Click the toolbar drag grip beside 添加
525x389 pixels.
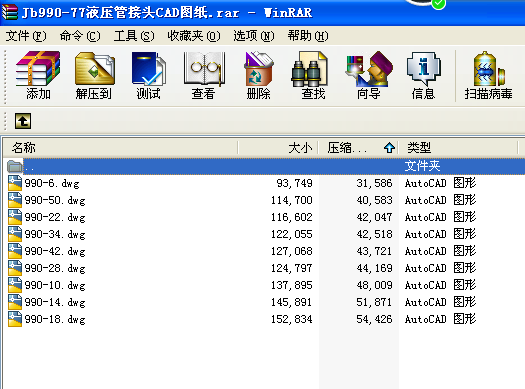coord(5,77)
